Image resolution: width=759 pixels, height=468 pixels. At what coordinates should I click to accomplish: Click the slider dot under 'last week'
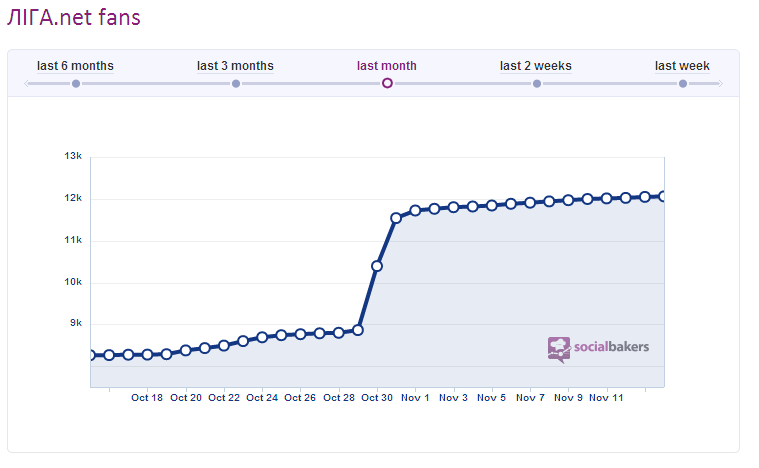coord(683,84)
